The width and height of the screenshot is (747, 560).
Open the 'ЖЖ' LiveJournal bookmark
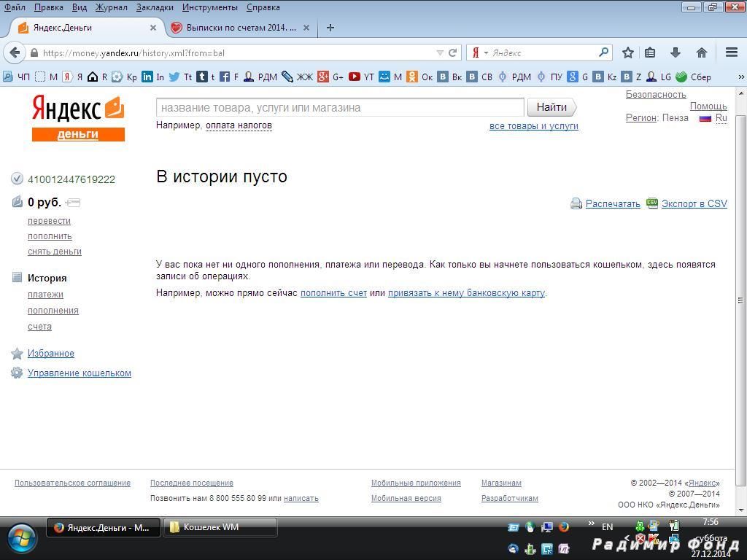coord(298,77)
